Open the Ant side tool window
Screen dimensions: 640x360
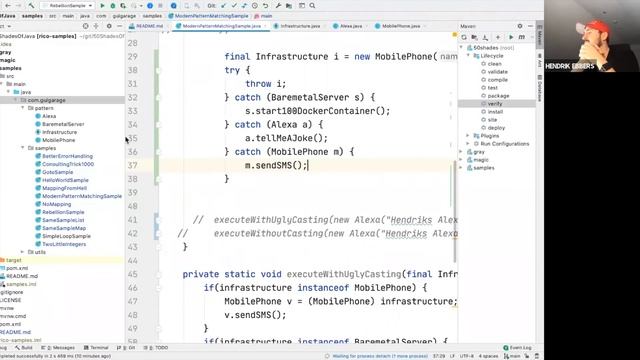(x=540, y=60)
